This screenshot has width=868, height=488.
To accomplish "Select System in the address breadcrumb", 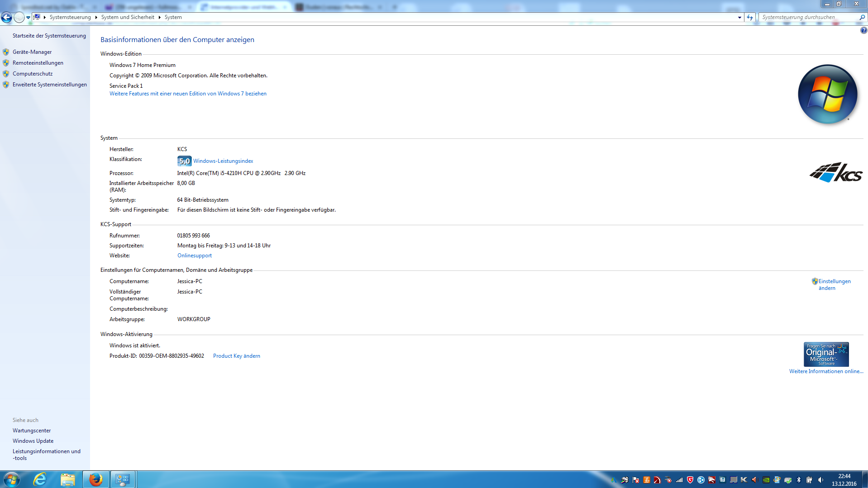I will 173,17.
